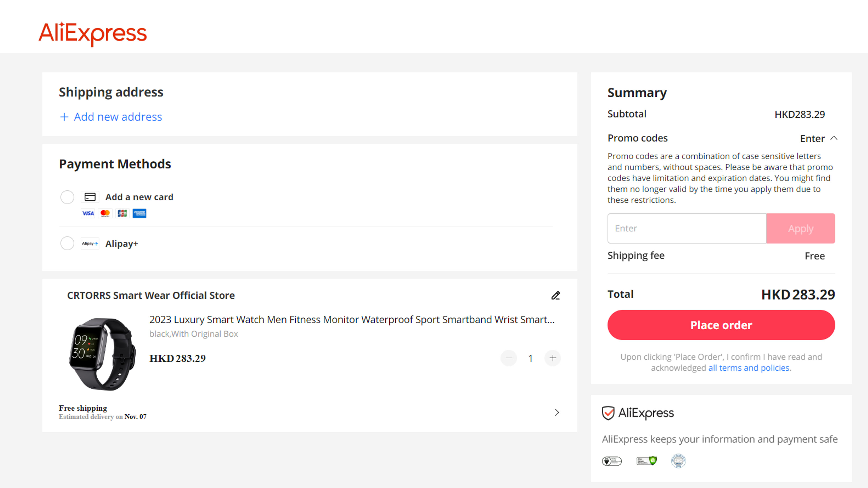Collapse the Promo codes section chevron

(834, 138)
